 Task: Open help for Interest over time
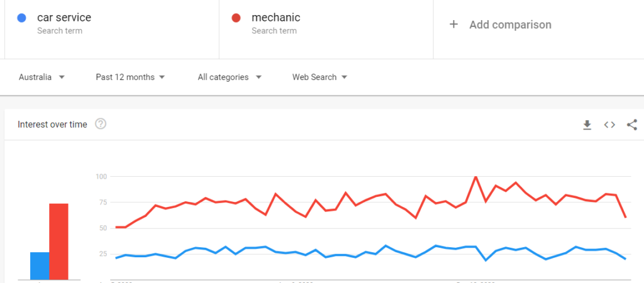pyautogui.click(x=101, y=124)
